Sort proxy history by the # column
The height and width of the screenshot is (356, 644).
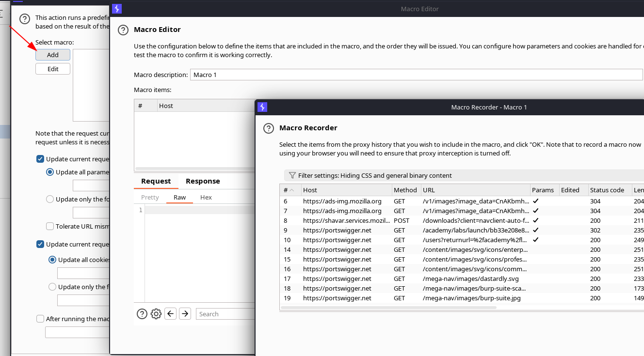(290, 190)
